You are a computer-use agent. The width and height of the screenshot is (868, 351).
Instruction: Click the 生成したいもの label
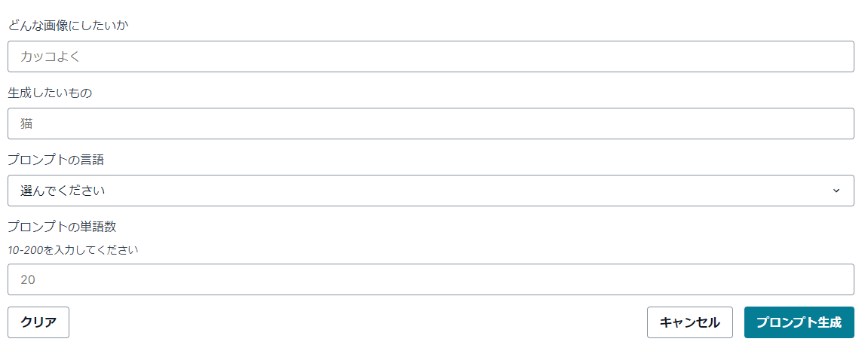click(x=50, y=93)
